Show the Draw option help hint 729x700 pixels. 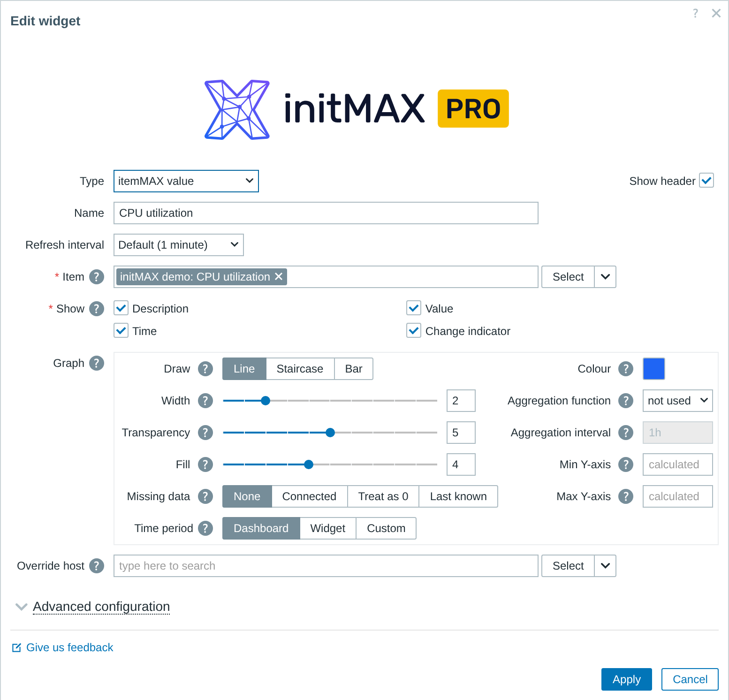[x=205, y=369]
